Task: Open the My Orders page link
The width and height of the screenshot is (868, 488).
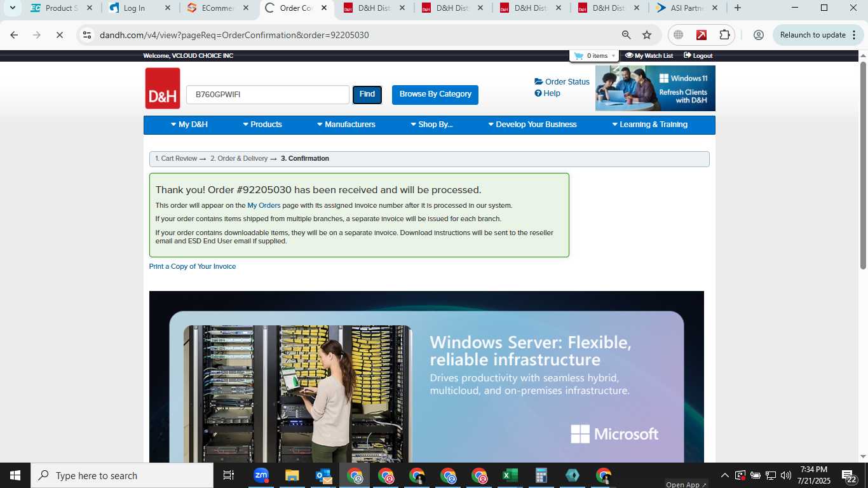Action: 264,206
